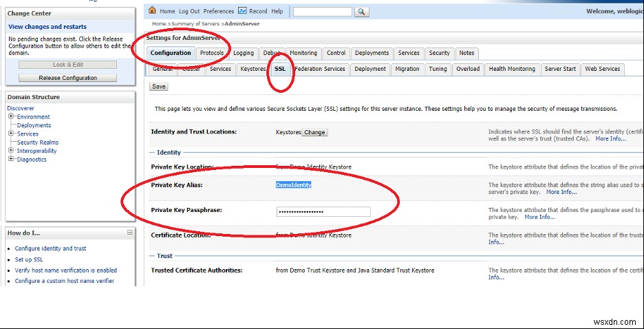Open View changes and restarts link

tap(47, 27)
